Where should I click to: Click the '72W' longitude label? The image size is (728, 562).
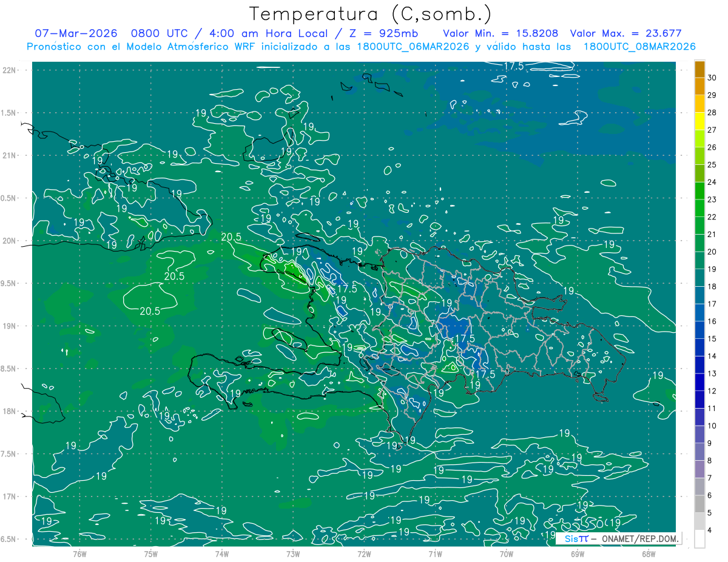click(x=364, y=554)
